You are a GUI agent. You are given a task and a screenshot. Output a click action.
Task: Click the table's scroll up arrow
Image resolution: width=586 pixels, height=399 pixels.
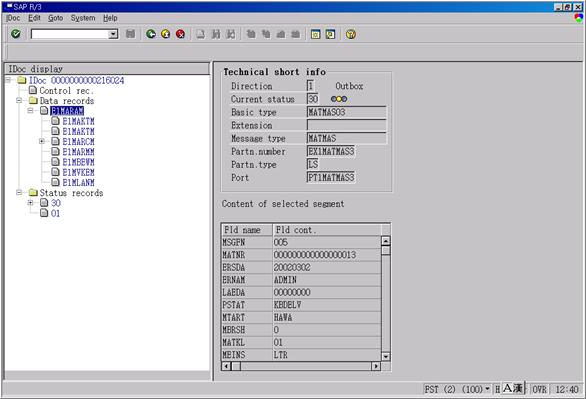point(386,241)
